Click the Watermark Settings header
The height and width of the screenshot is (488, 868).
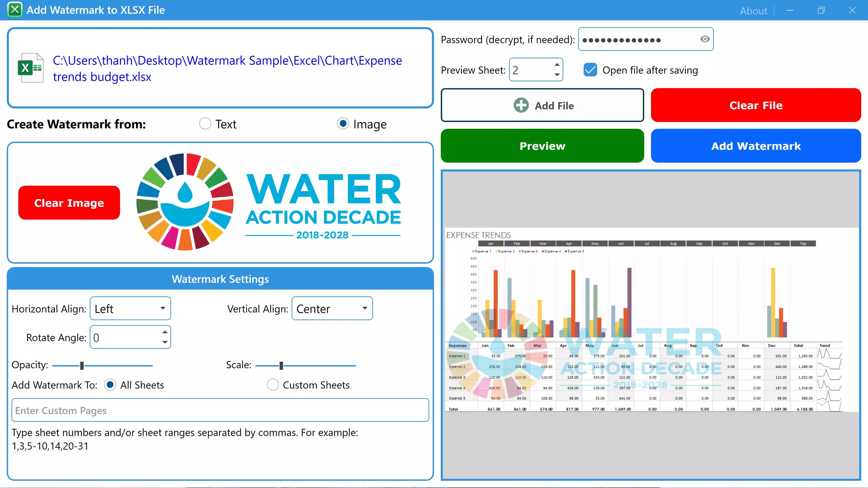coord(220,279)
